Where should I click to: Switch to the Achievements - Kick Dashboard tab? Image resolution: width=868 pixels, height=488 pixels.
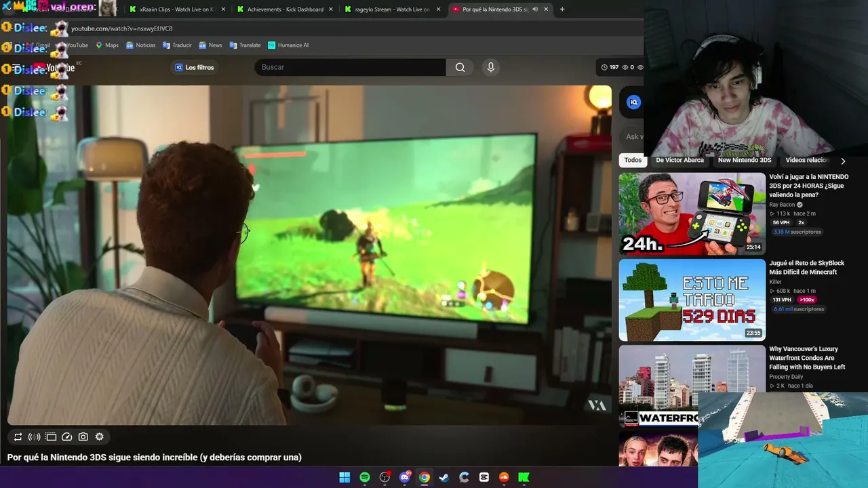tap(285, 9)
